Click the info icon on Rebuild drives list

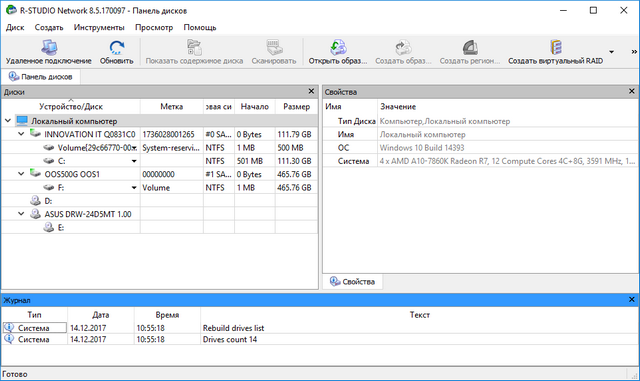(9, 328)
